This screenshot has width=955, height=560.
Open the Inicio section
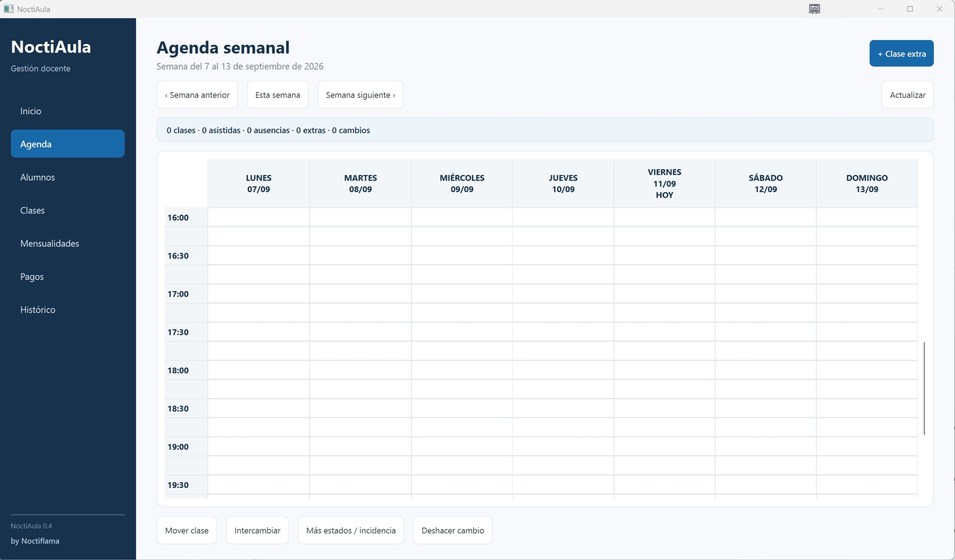point(68,111)
